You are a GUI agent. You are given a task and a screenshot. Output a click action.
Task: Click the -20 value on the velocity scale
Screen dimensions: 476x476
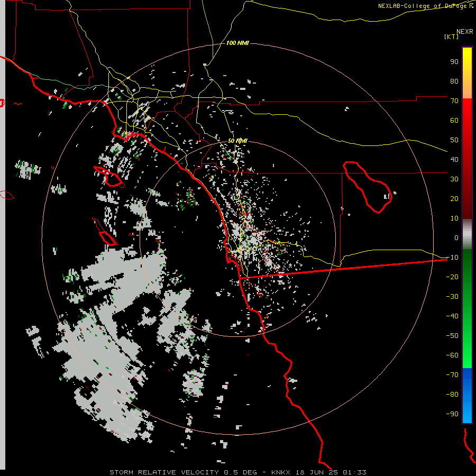pyautogui.click(x=452, y=277)
